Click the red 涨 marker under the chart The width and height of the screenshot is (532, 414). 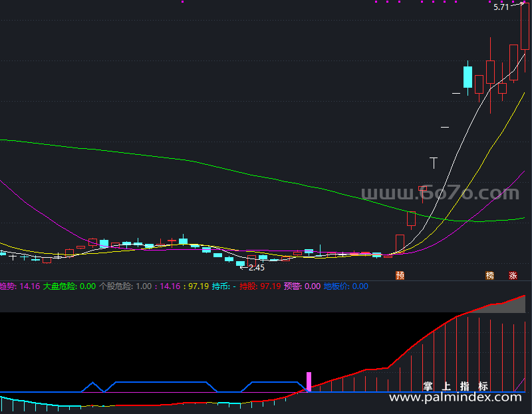513,275
